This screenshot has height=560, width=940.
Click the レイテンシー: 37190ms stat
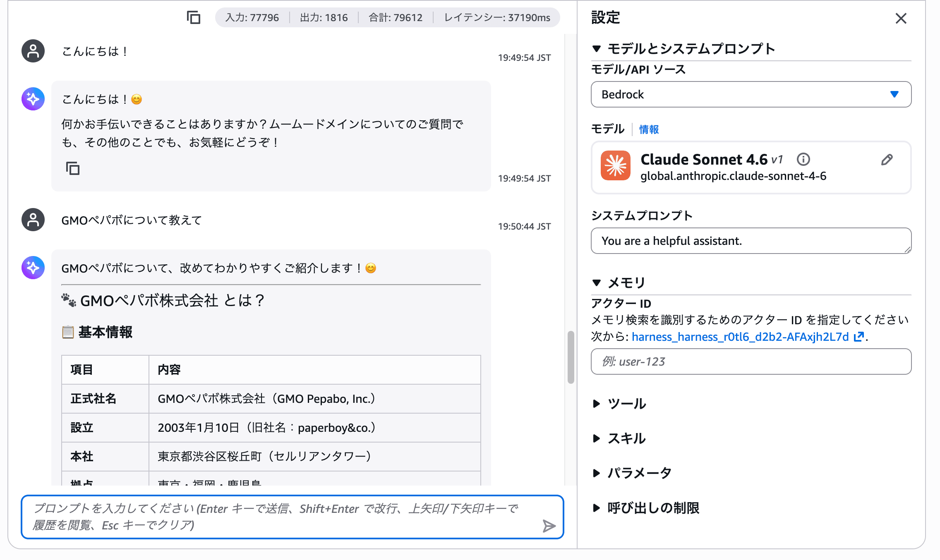coord(497,17)
